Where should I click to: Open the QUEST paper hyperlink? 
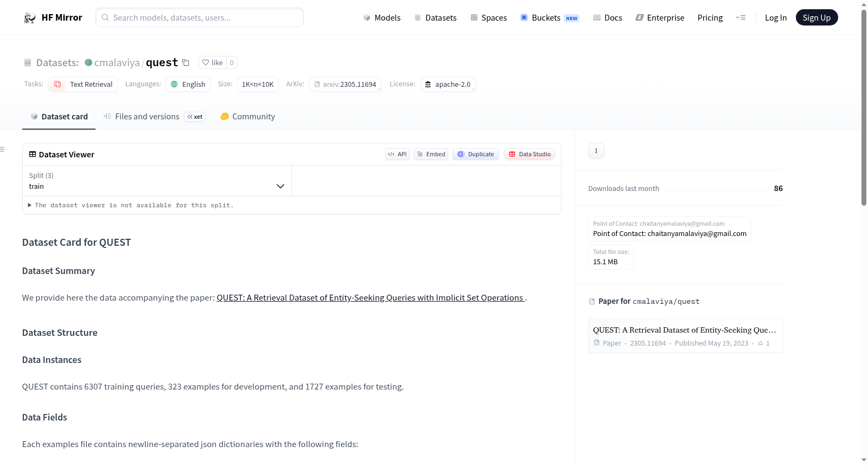(x=371, y=298)
